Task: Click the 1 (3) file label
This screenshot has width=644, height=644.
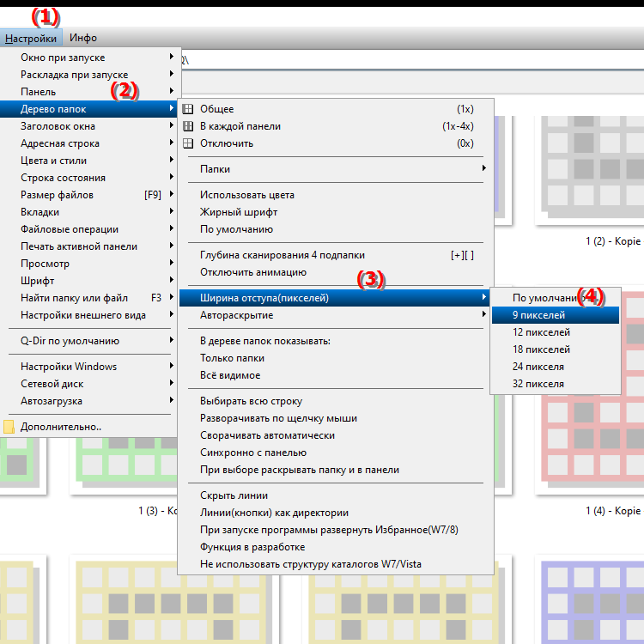Action: pyautogui.click(x=158, y=511)
